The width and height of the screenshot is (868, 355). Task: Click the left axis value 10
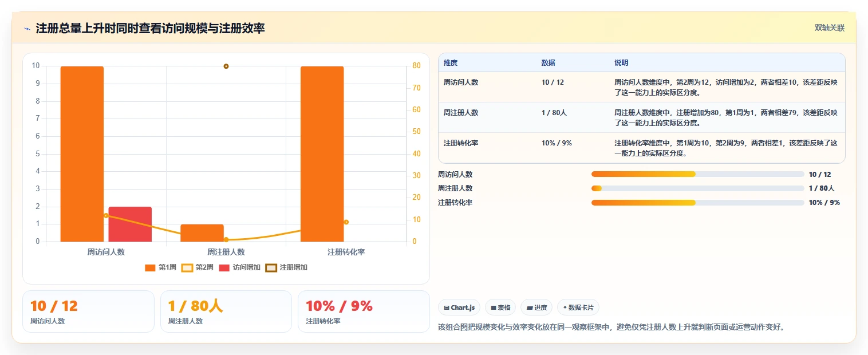click(x=35, y=66)
